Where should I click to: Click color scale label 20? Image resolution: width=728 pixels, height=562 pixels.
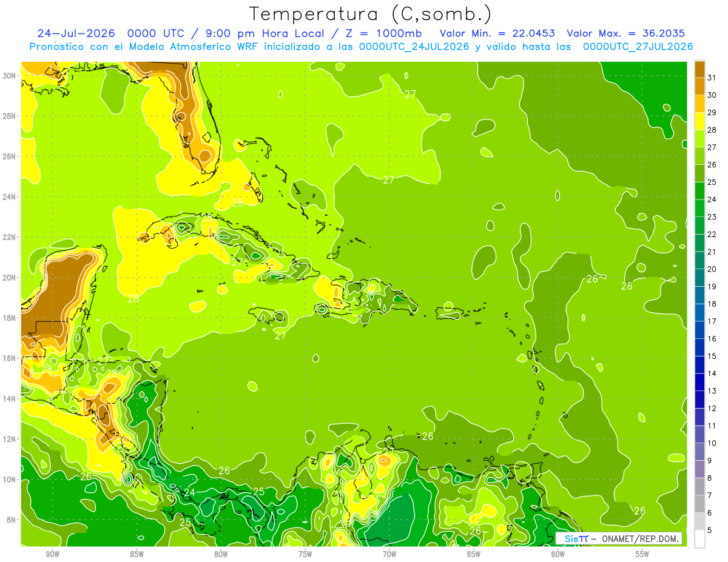(712, 269)
